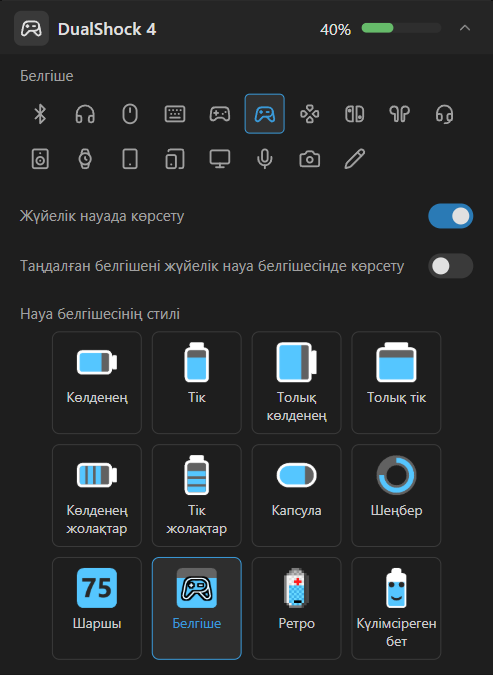Pick the four-button D-pad icon
The width and height of the screenshot is (493, 675).
tap(310, 114)
